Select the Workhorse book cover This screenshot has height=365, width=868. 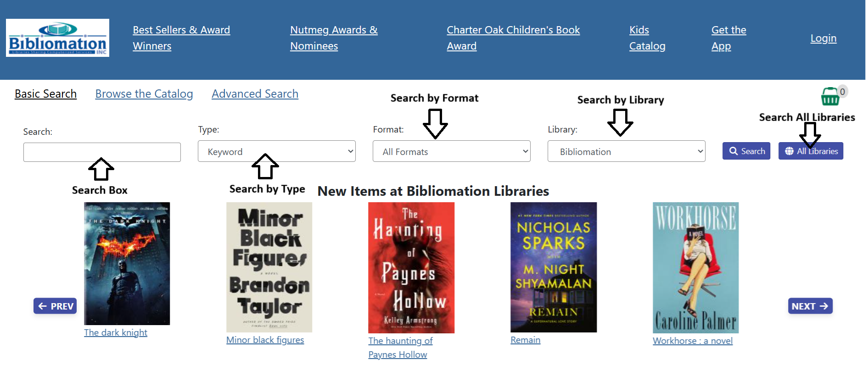point(695,268)
